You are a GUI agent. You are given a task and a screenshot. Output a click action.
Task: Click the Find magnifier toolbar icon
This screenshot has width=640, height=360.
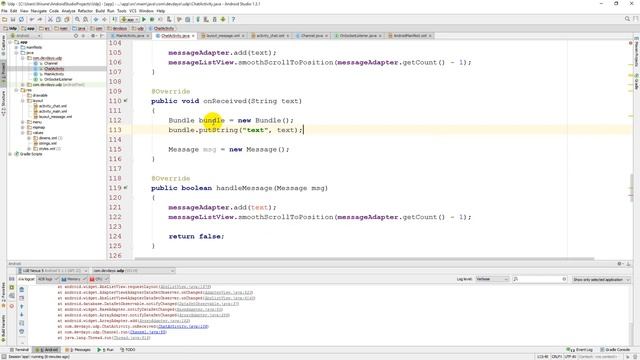point(77,19)
